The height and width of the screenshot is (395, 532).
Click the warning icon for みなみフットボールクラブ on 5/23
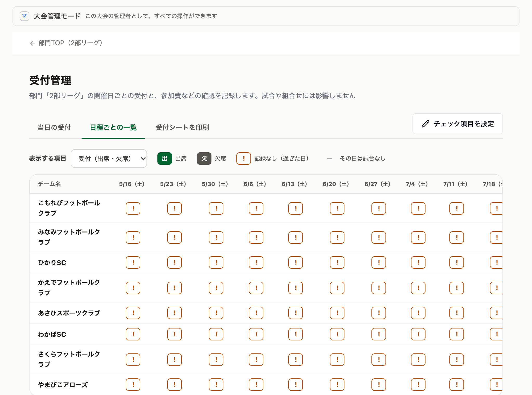point(175,238)
